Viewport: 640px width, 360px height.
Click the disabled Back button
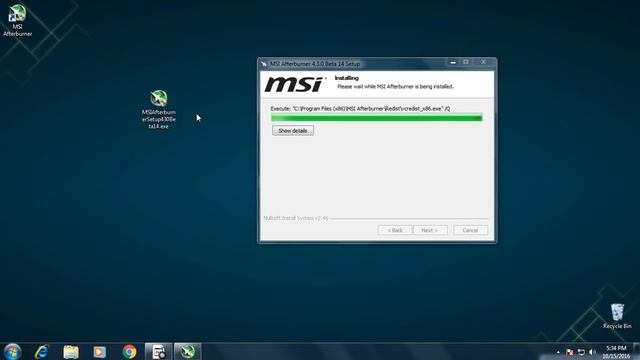[395, 230]
